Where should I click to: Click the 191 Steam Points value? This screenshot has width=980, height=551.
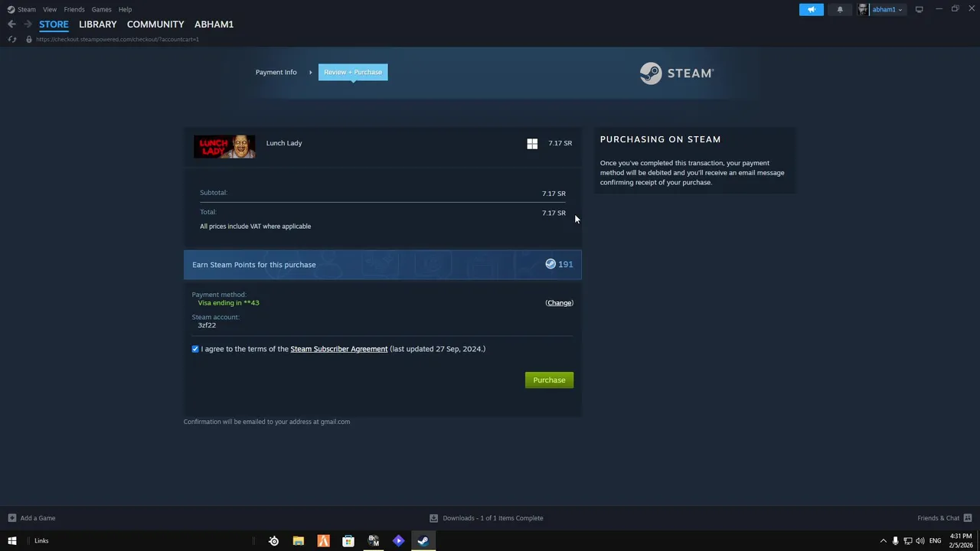(x=566, y=264)
